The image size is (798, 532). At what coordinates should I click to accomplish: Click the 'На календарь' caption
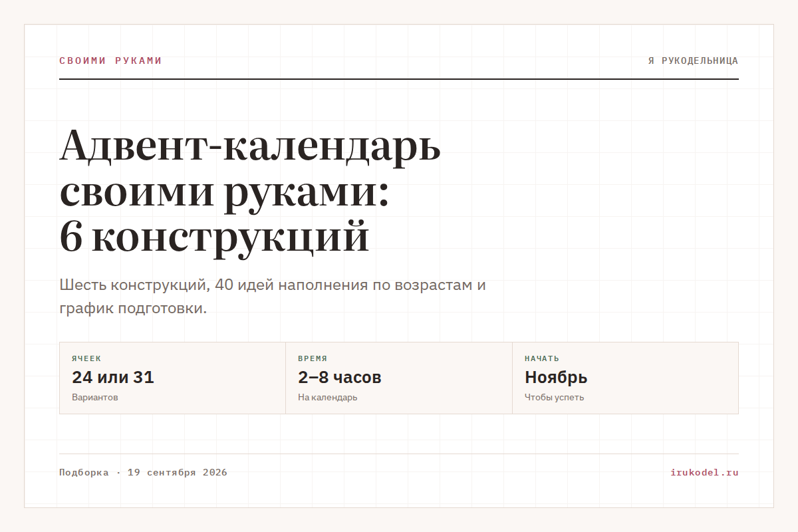coord(328,397)
